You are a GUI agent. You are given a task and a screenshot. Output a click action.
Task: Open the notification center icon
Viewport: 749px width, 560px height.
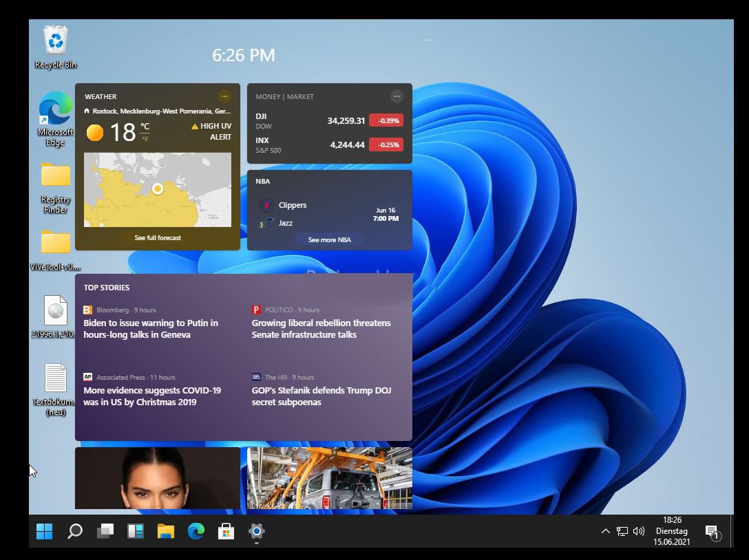tap(713, 532)
